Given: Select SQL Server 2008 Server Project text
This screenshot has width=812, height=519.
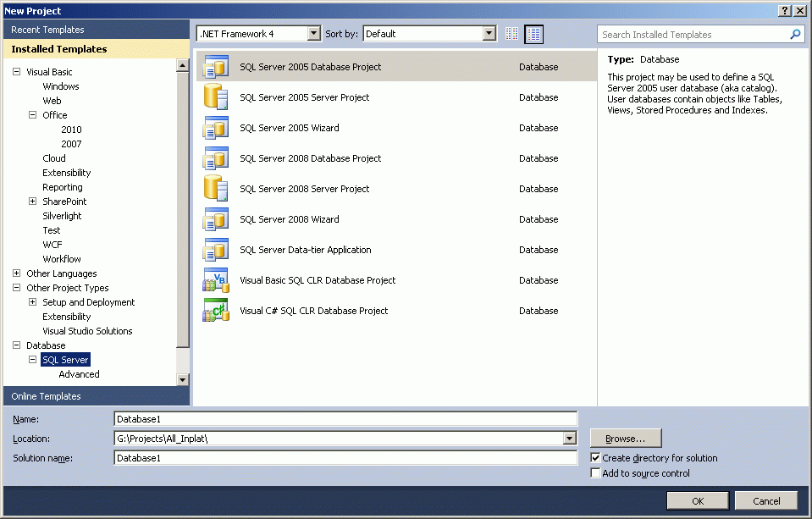Looking at the screenshot, I should [304, 189].
